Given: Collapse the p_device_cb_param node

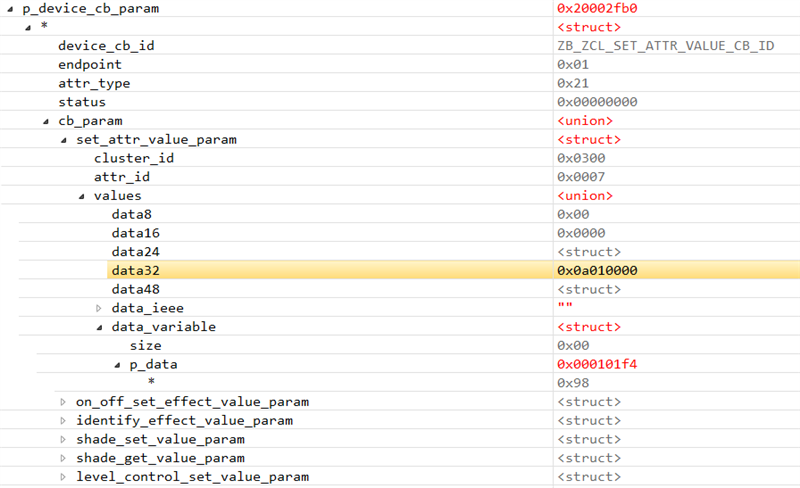Looking at the screenshot, I should coord(10,9).
